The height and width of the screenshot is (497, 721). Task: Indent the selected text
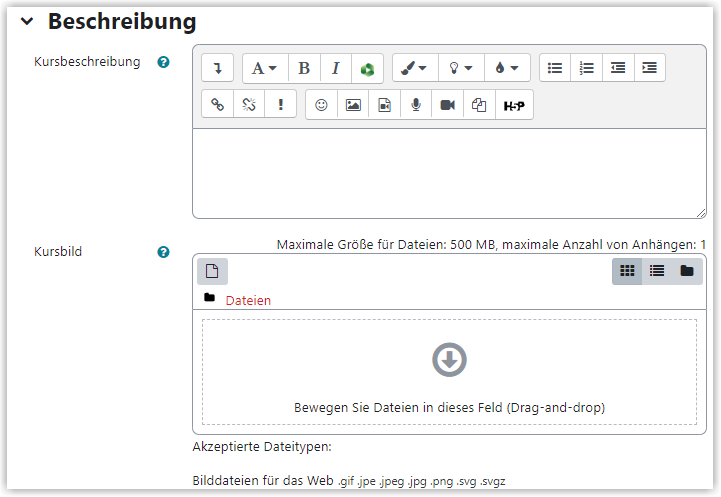649,68
